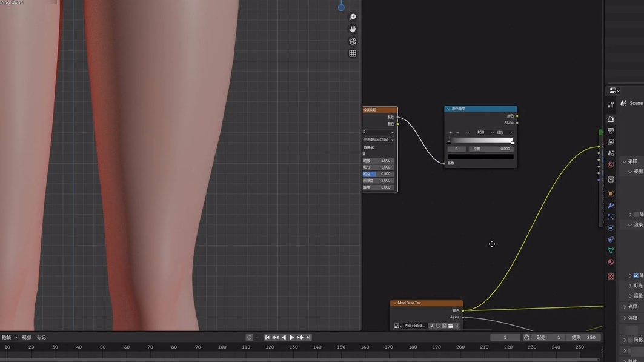Activate the viewport pan hand icon
This screenshot has width=644, height=362.
353,29
